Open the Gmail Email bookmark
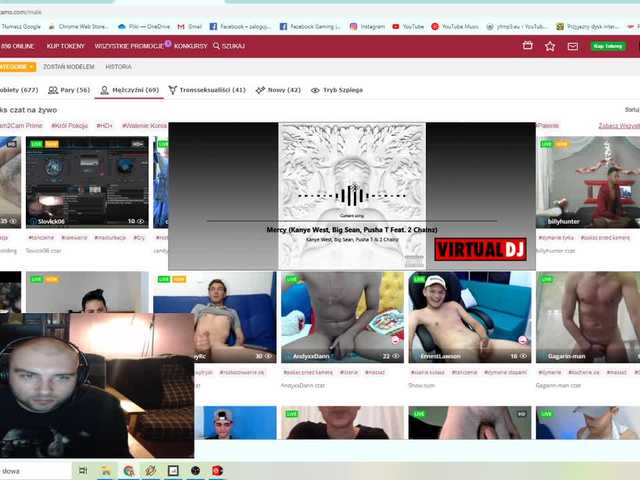The width and height of the screenshot is (640, 480). click(x=190, y=27)
